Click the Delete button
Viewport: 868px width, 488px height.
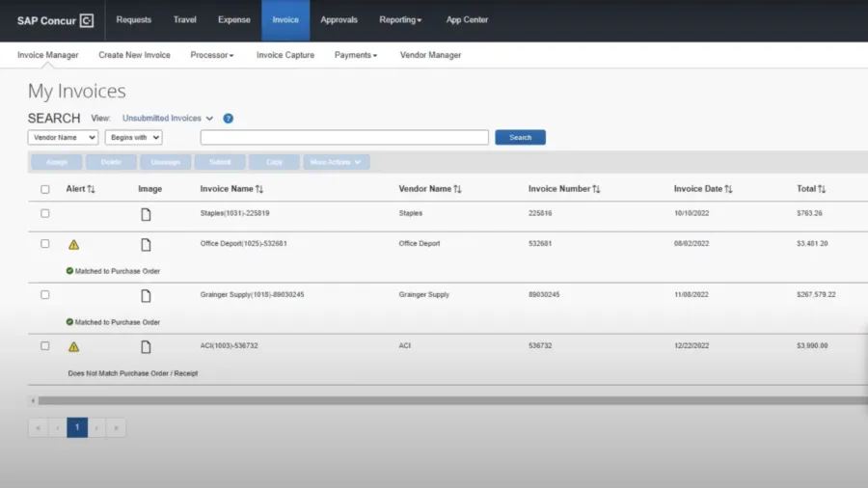[111, 162]
